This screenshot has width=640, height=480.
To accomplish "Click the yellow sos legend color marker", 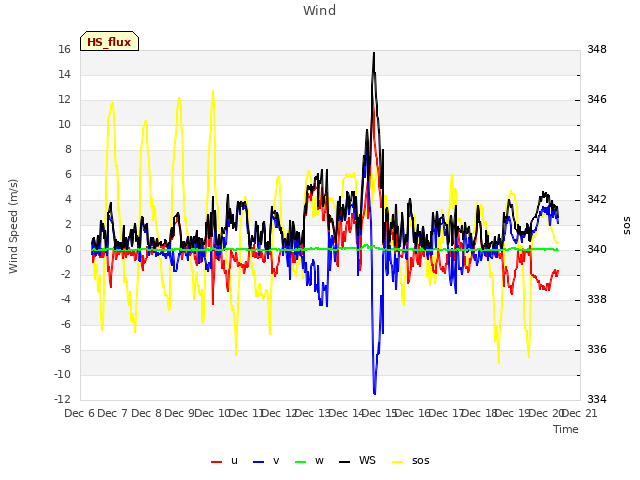I will pos(398,462).
